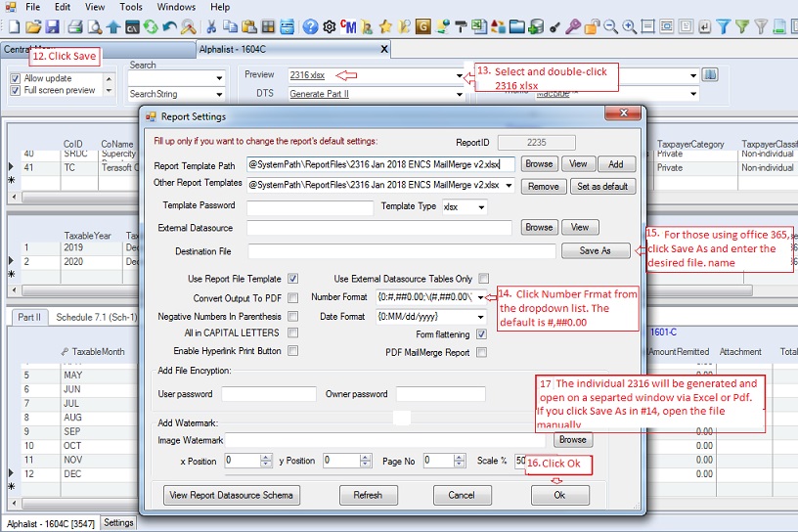Enable Hyperlink Print Button checkbox

coord(292,351)
